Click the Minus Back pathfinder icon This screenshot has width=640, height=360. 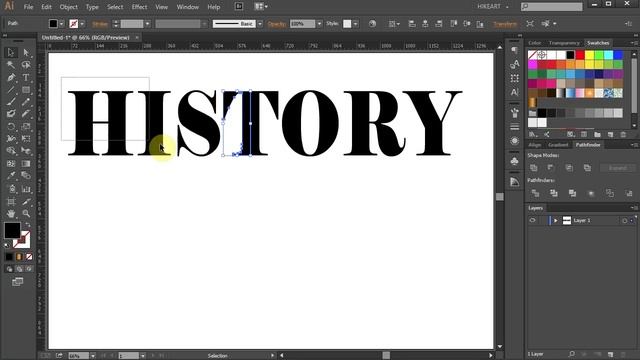click(x=629, y=193)
